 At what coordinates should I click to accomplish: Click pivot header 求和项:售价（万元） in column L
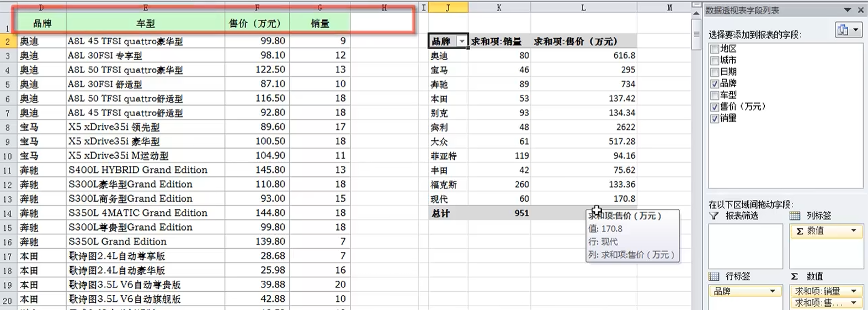pyautogui.click(x=584, y=41)
